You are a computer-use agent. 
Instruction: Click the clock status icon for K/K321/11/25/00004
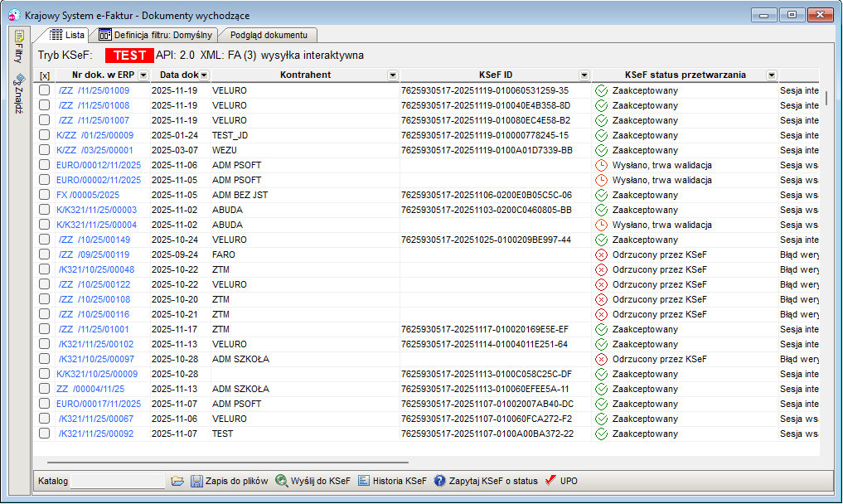point(602,225)
